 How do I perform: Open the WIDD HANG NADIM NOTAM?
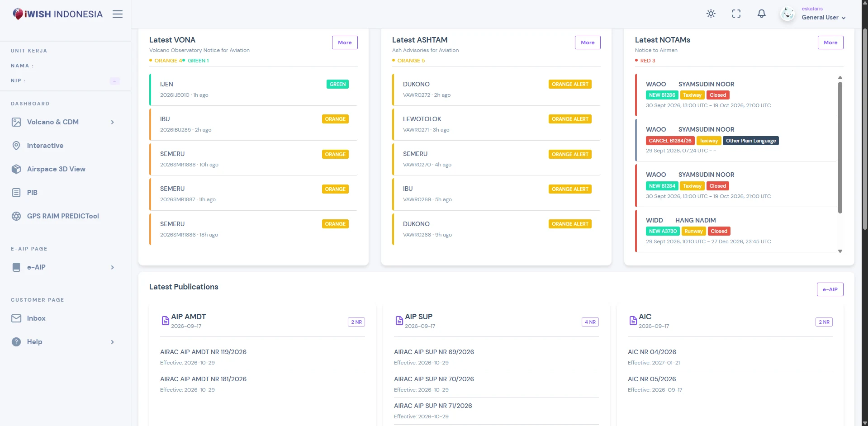(x=736, y=231)
